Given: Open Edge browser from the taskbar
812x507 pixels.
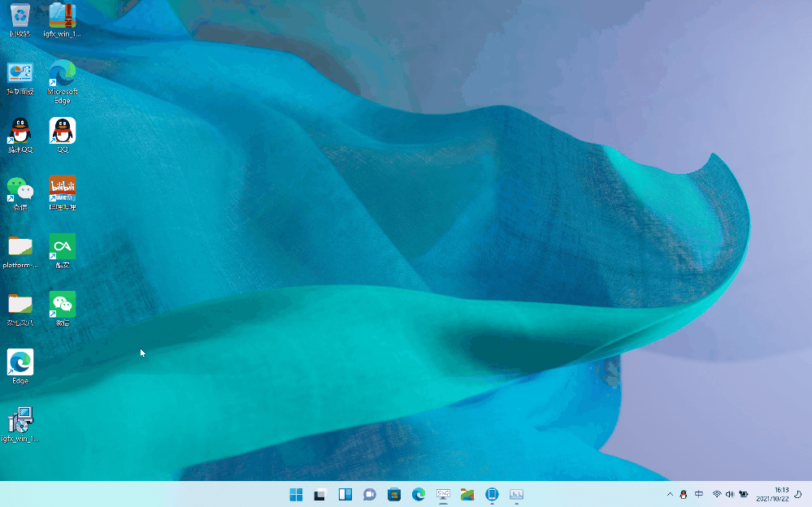Looking at the screenshot, I should [419, 495].
